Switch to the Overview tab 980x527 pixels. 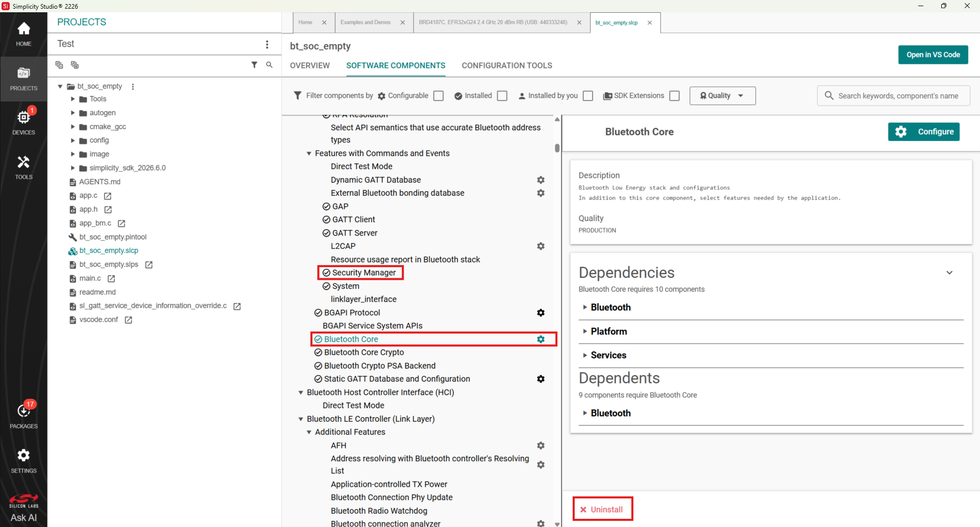(310, 65)
